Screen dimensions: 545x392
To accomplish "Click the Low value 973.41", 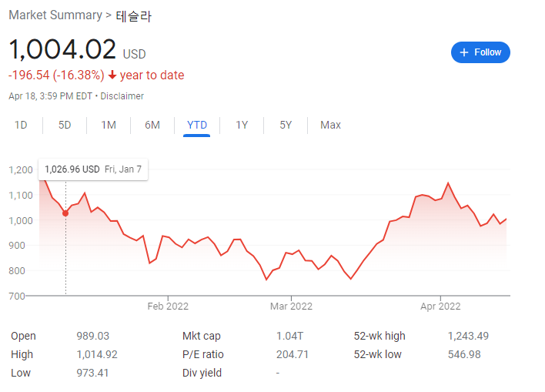I will 92,373.
